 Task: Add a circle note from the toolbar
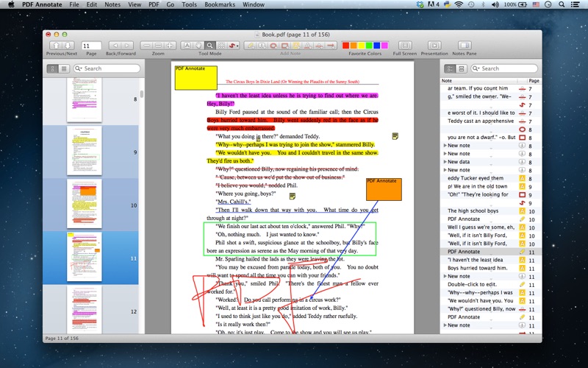[x=273, y=46]
